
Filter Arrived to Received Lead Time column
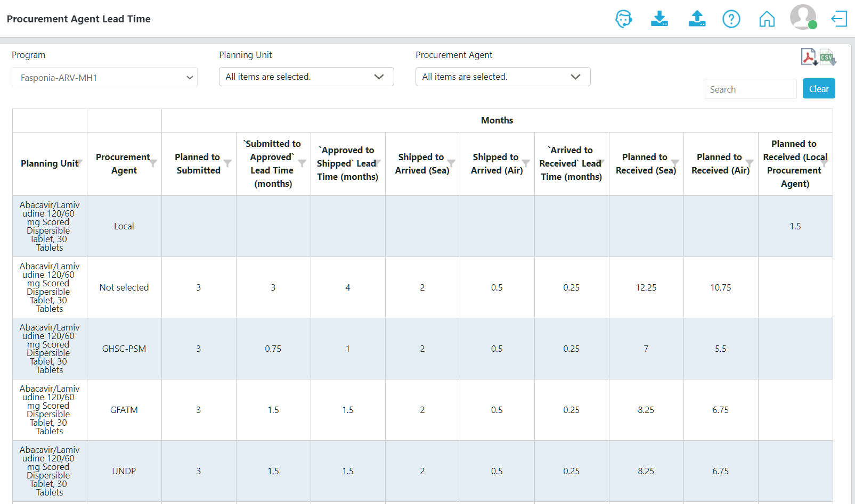click(601, 163)
